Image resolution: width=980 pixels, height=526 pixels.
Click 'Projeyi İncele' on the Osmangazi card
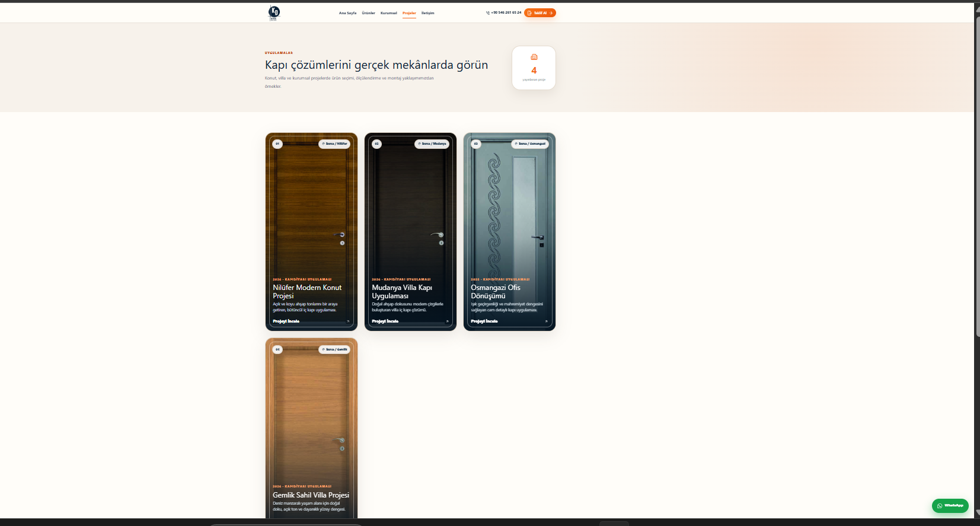coord(484,321)
